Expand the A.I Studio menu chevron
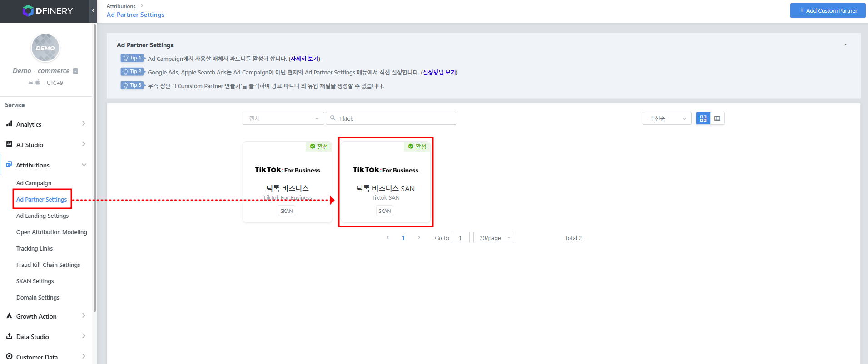This screenshot has width=868, height=364. (84, 144)
